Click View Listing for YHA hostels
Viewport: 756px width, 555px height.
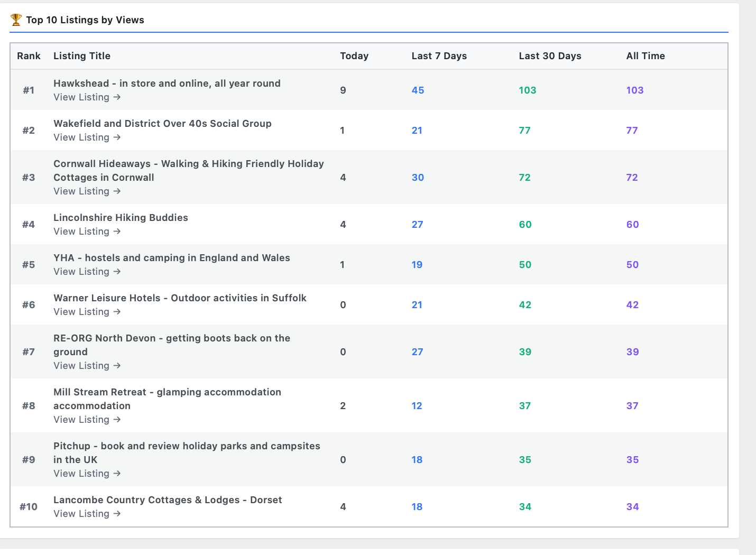coord(87,272)
